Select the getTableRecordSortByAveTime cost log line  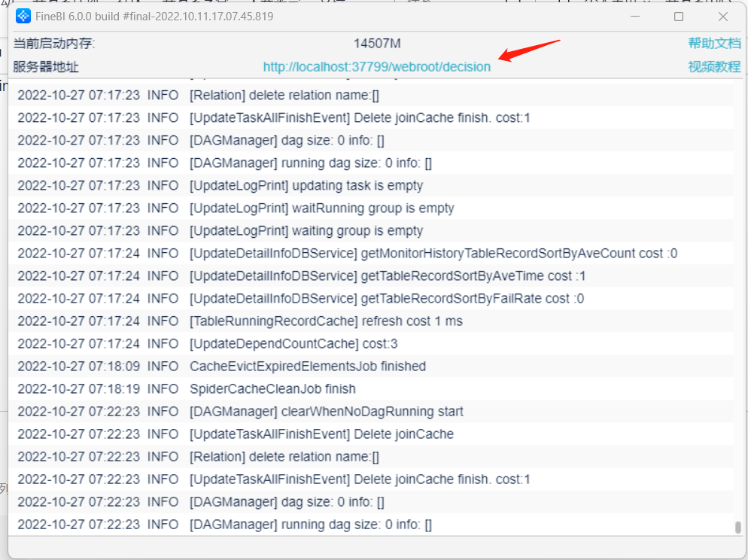click(x=371, y=276)
